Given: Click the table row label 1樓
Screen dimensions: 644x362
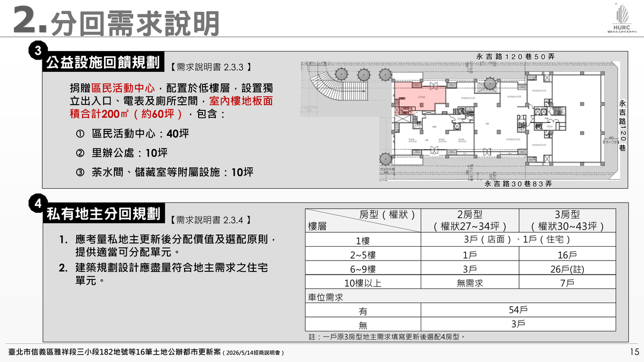Looking at the screenshot, I should (363, 239).
